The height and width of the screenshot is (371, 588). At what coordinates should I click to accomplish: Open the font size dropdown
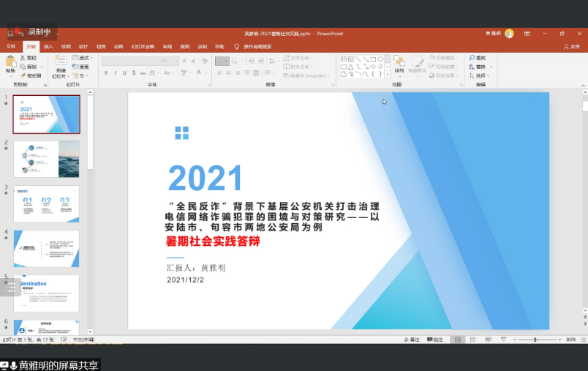(x=175, y=61)
